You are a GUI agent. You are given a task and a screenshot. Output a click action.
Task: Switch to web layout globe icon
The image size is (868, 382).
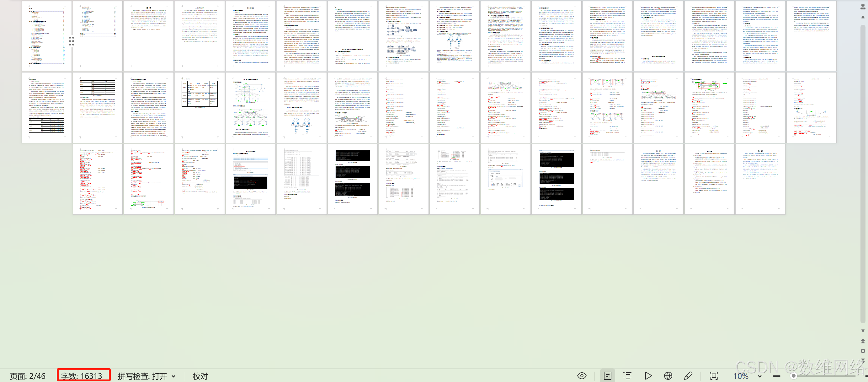668,376
